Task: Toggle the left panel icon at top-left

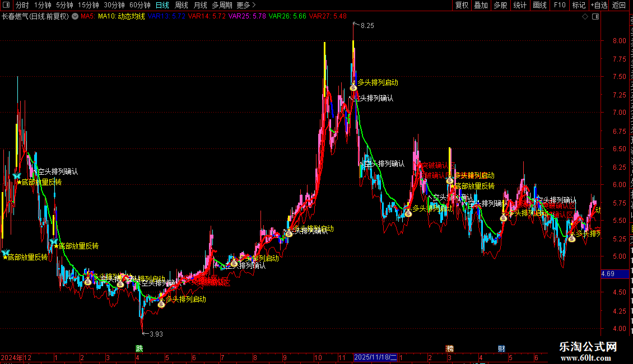Action: (6, 5)
